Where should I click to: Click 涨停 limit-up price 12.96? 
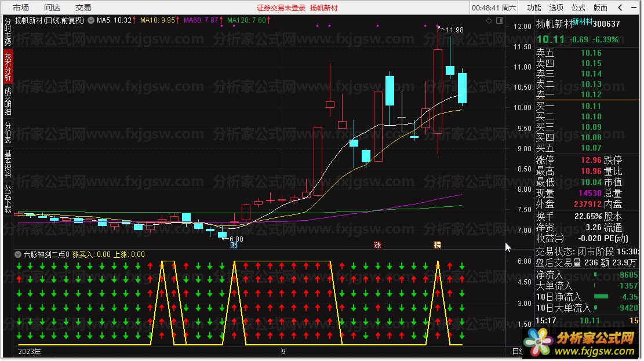pyautogui.click(x=591, y=160)
